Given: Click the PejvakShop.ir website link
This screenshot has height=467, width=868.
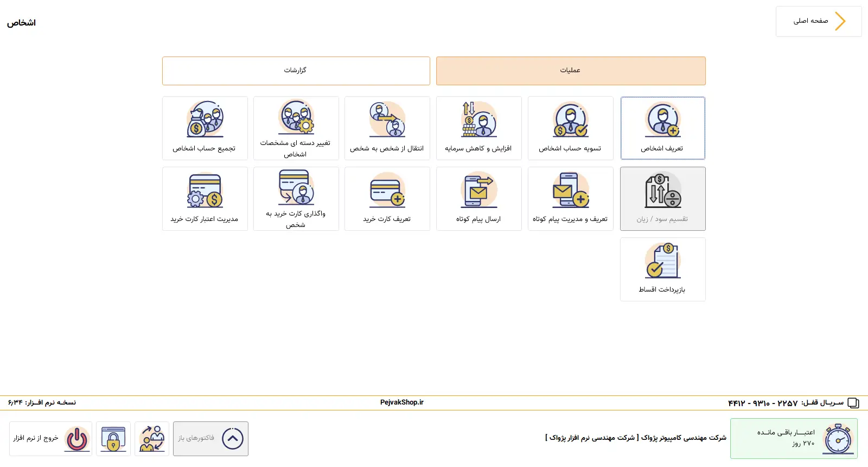Looking at the screenshot, I should pyautogui.click(x=401, y=402).
